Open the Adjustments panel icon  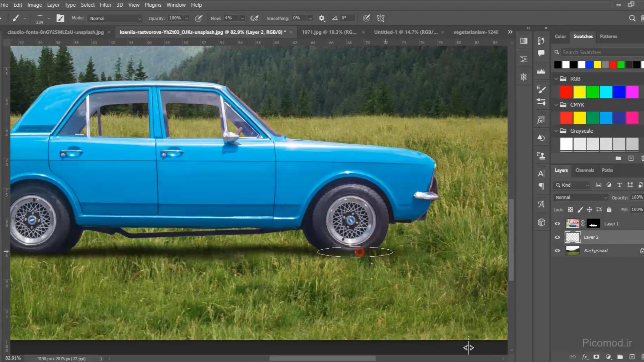(x=523, y=59)
